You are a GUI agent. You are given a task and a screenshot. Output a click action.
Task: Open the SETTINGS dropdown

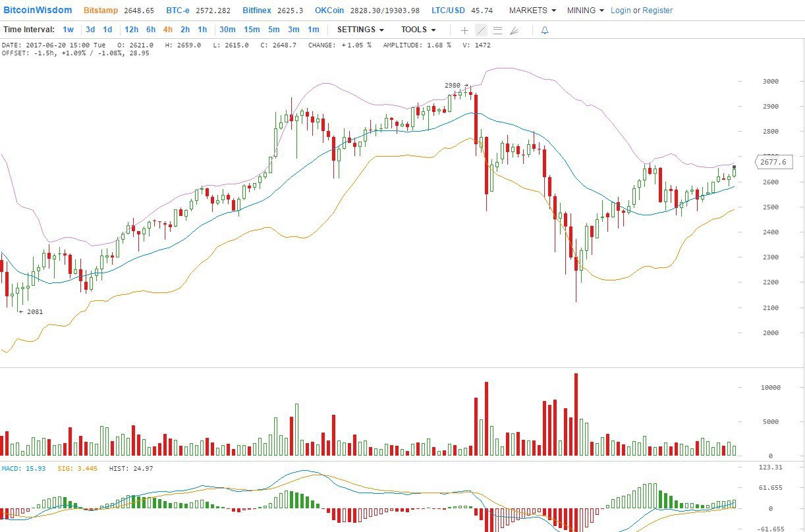[360, 30]
